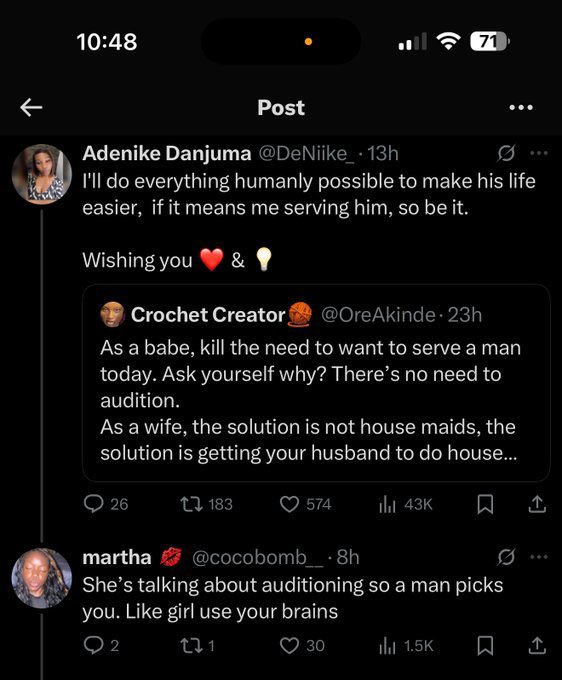The image size is (562, 680).
Task: Open the three-dot menu beside Post header
Action: 521,107
